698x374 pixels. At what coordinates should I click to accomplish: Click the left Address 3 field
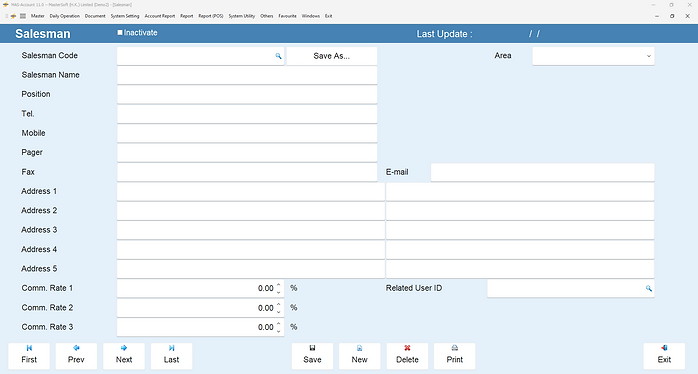pos(251,230)
